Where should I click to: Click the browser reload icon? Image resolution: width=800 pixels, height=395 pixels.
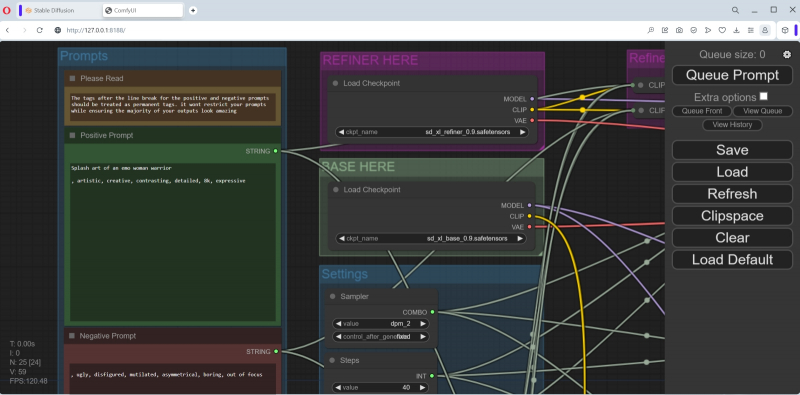[40, 30]
